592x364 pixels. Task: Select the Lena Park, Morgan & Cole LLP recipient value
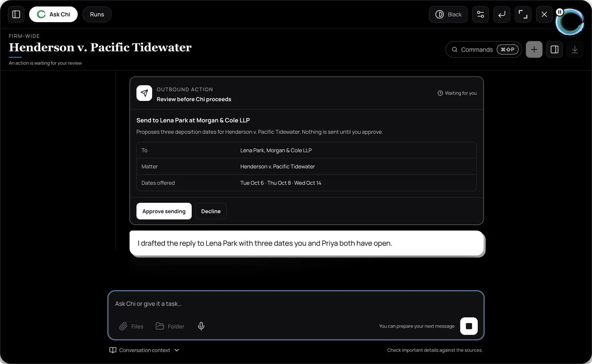[276, 150]
